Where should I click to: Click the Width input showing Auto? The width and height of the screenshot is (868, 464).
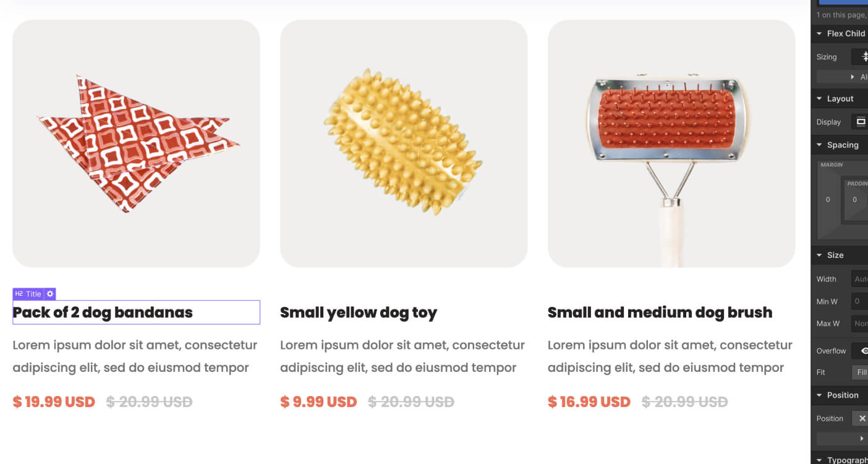pyautogui.click(x=861, y=279)
